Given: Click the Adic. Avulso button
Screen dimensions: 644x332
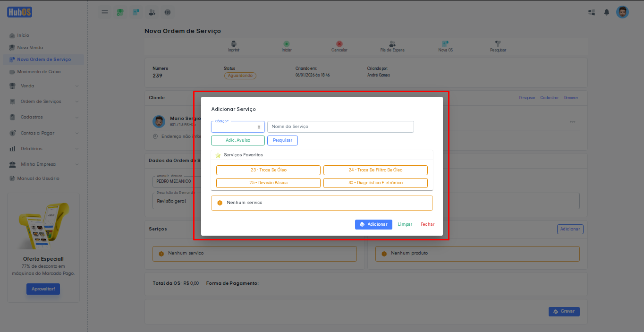Looking at the screenshot, I should click(x=238, y=140).
